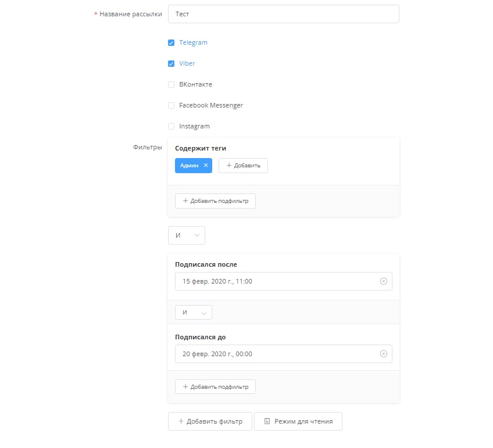493x448 pixels.
Task: Uncheck the Viber checkbox
Action: [x=171, y=63]
